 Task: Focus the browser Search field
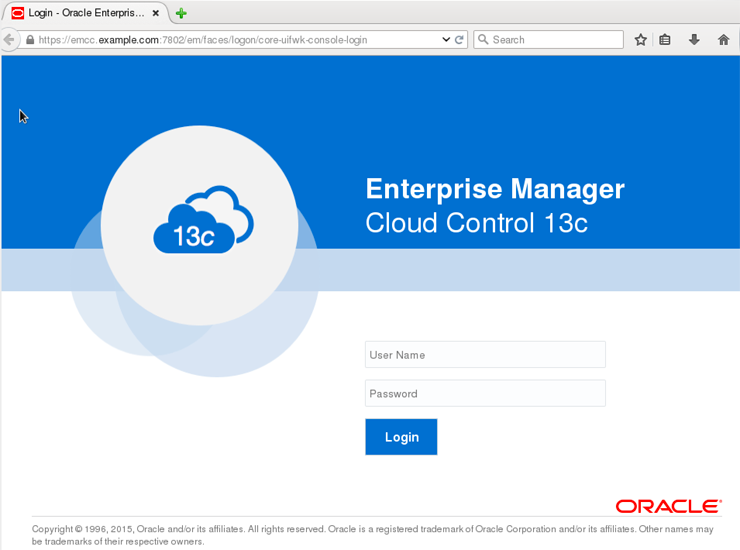pyautogui.click(x=548, y=40)
